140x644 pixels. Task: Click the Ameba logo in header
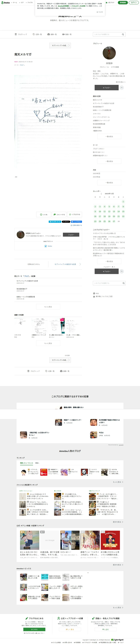[x=6, y=3]
